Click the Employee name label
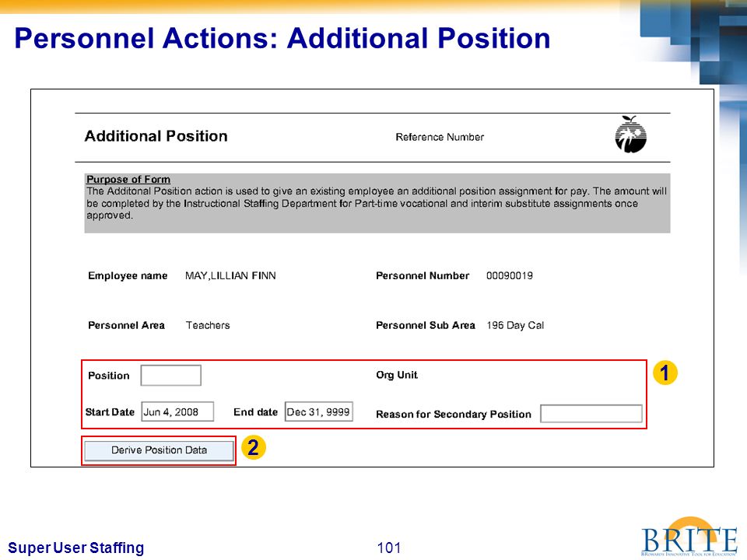The image size is (747, 560). coord(128,275)
